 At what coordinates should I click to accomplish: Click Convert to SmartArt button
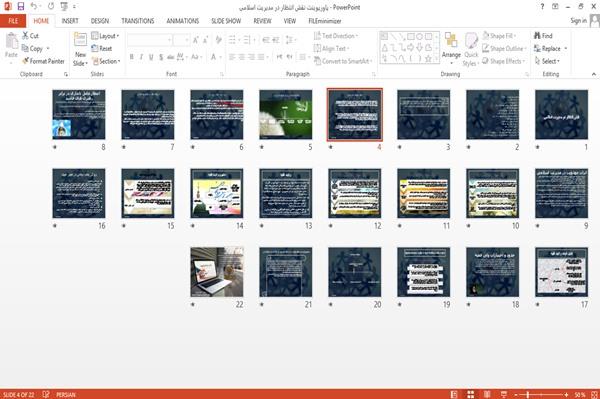pyautogui.click(x=342, y=61)
